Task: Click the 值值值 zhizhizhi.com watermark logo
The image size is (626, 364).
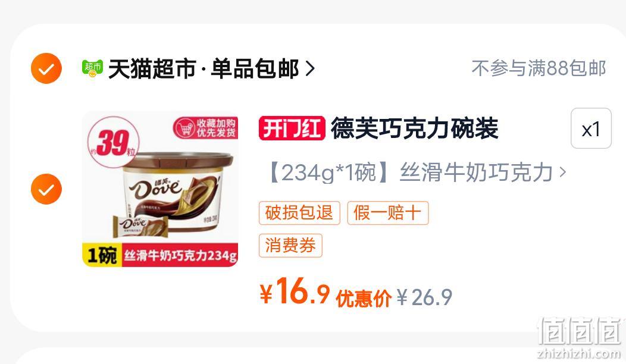Action: click(x=580, y=338)
